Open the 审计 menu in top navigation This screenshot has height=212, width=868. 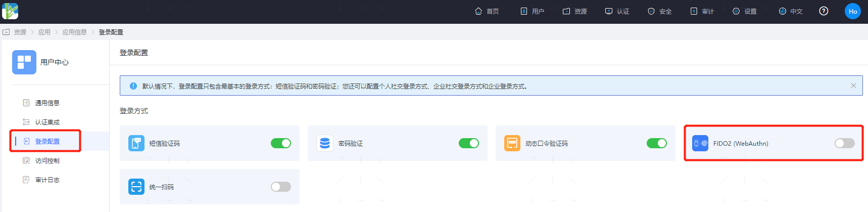click(702, 11)
